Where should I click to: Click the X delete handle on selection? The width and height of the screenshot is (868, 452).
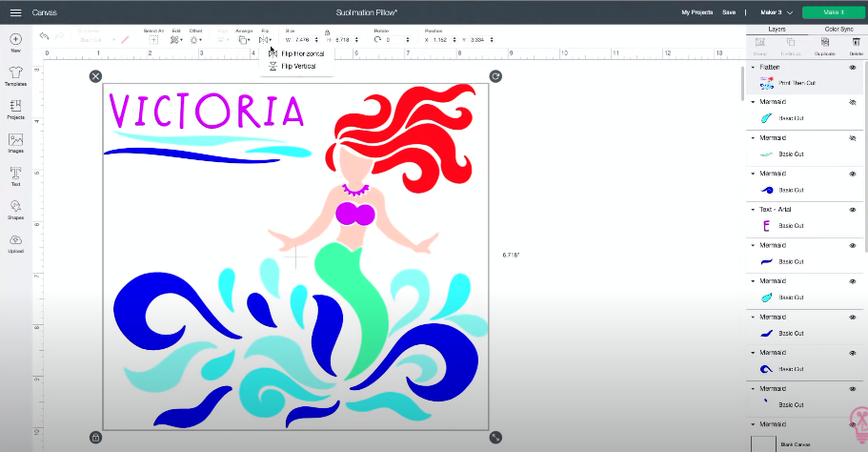96,76
